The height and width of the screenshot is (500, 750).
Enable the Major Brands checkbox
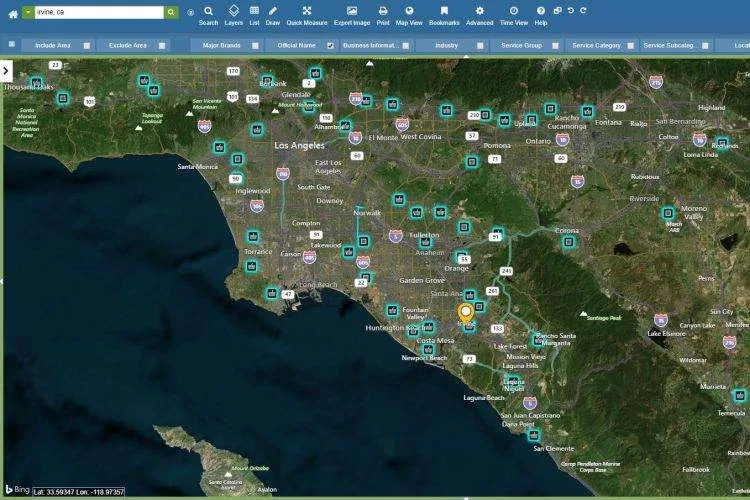coord(255,45)
